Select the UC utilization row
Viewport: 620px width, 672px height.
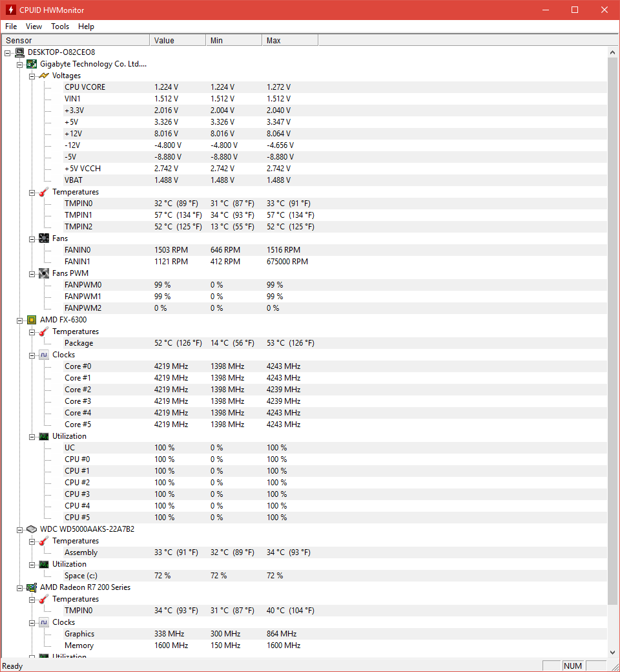click(335, 448)
